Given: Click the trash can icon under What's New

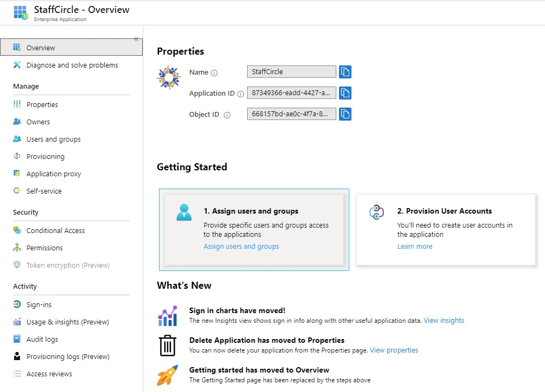Looking at the screenshot, I should (168, 346).
